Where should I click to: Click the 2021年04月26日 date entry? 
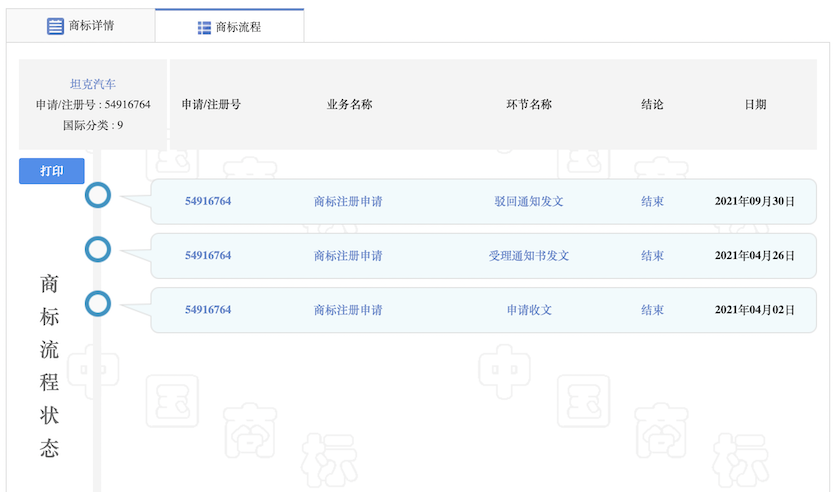point(755,255)
